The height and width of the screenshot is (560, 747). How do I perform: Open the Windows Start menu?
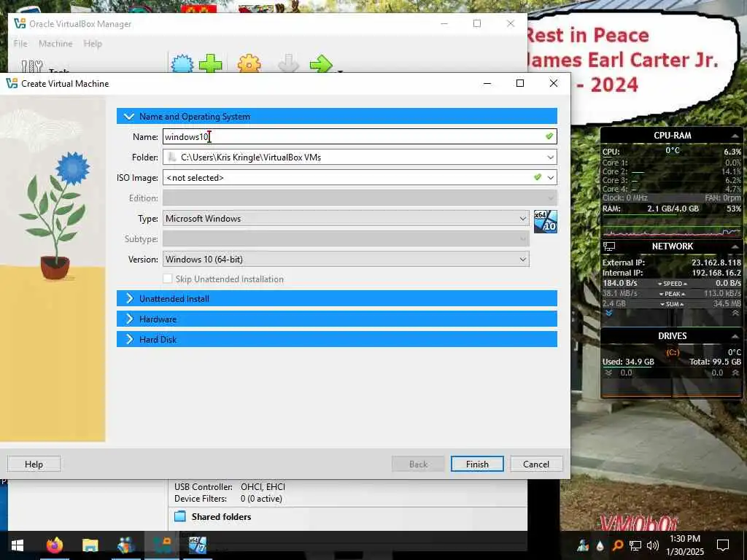tap(18, 545)
